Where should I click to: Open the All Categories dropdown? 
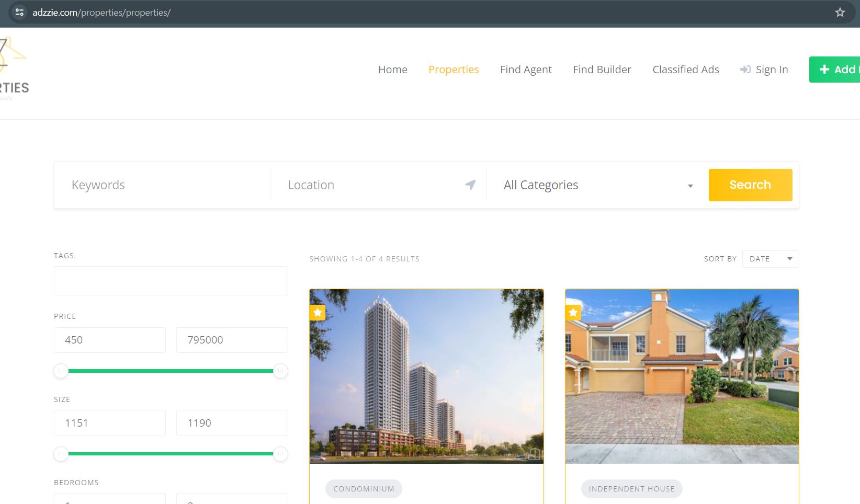click(x=597, y=185)
